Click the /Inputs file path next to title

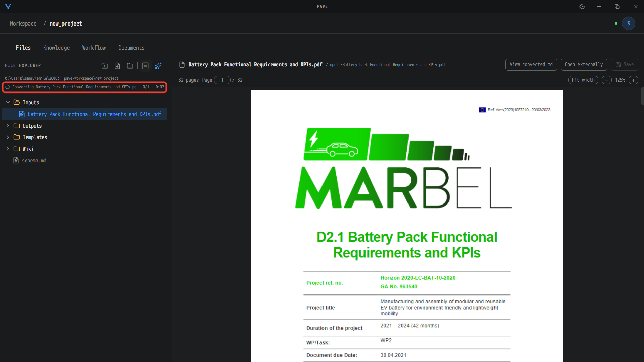coord(385,65)
